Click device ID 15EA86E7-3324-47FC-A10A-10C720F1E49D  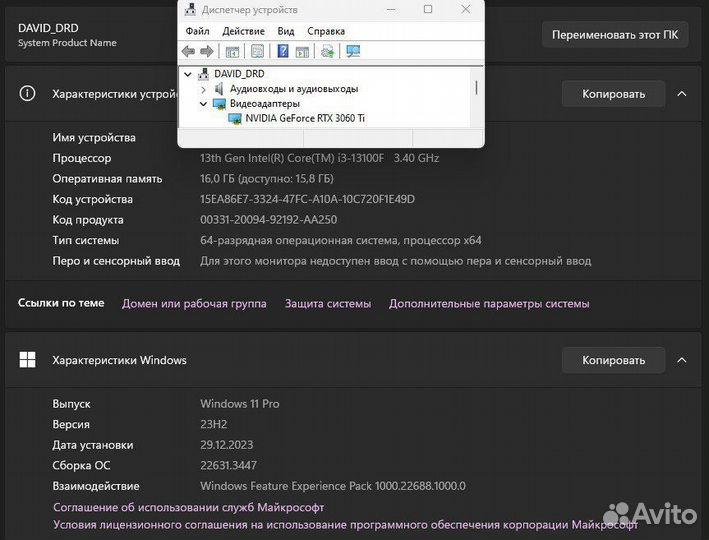[307, 199]
